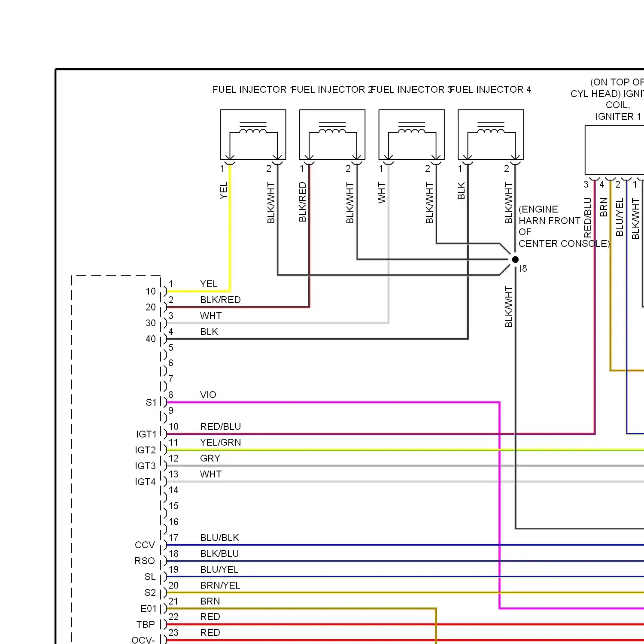
Task: Click the WHT label on pin 13 row
Action: point(211,474)
